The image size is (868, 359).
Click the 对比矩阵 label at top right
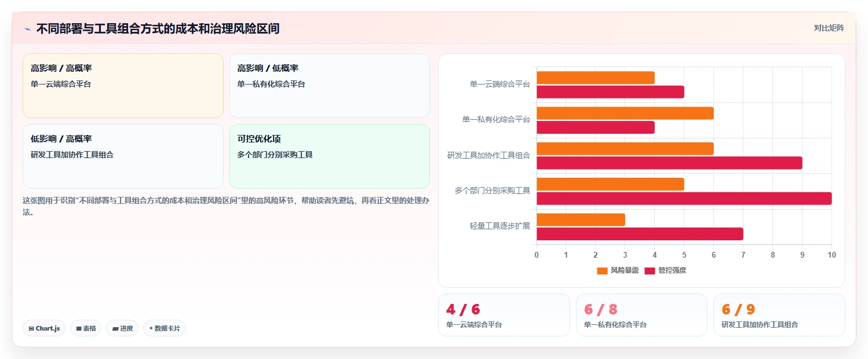point(829,28)
